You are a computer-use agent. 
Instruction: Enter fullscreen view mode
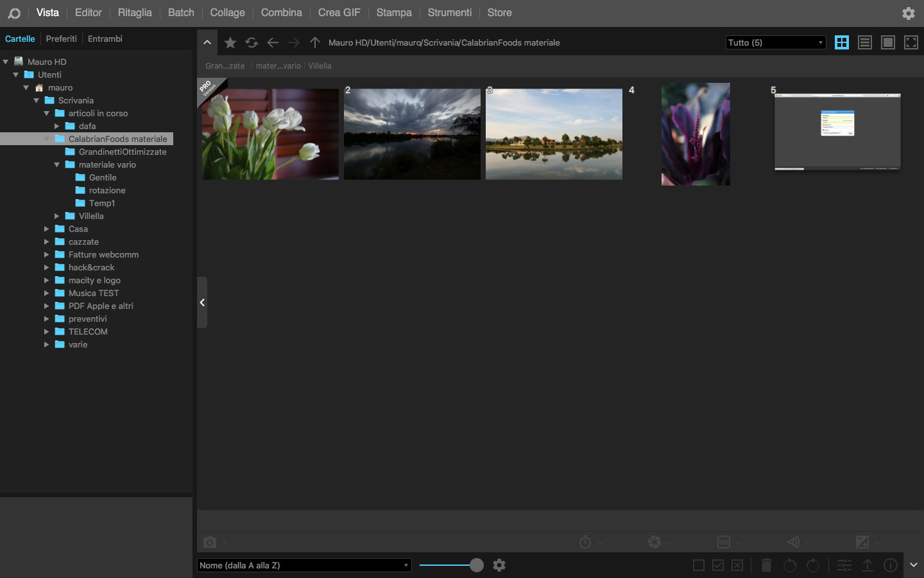(911, 43)
